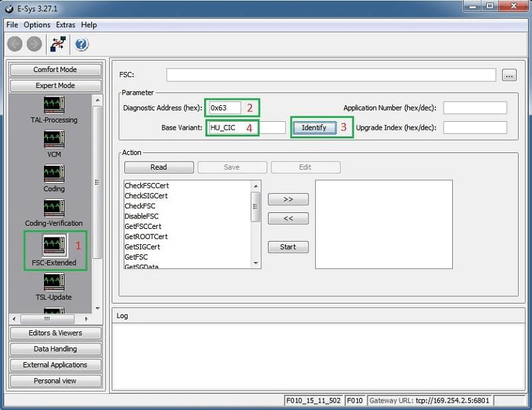Screen dimensions: 532x410
Task: Open the help question mark icon
Action: 82,44
